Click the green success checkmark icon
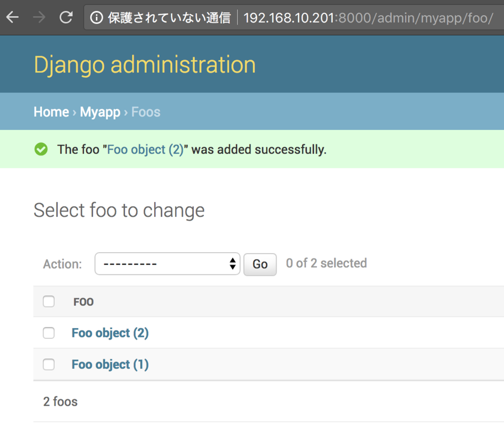504x427 pixels. coord(41,149)
